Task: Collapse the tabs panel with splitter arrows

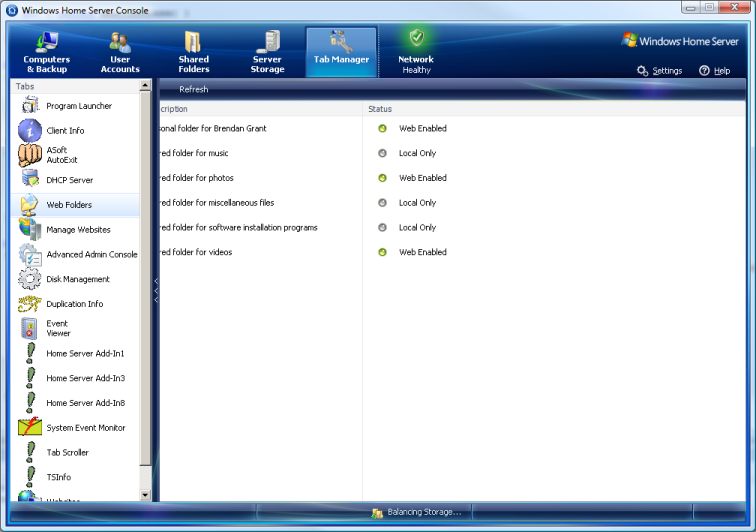Action: 156,290
